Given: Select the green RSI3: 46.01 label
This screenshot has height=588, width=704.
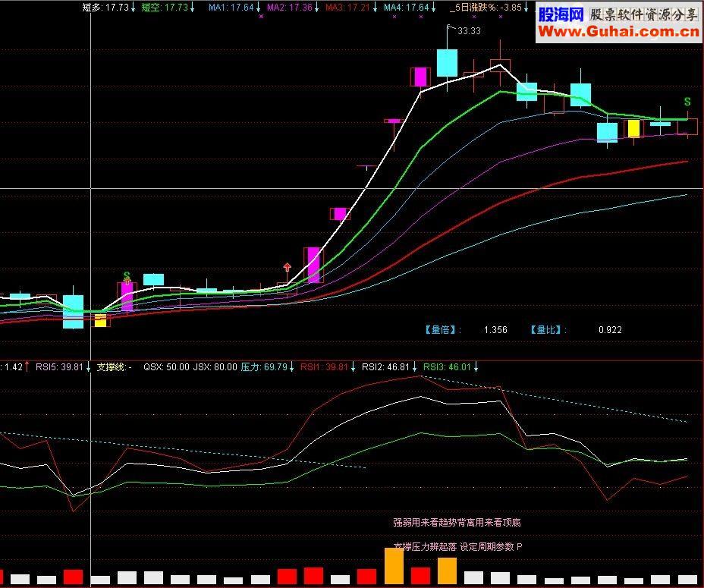Looking at the screenshot, I should point(447,367).
